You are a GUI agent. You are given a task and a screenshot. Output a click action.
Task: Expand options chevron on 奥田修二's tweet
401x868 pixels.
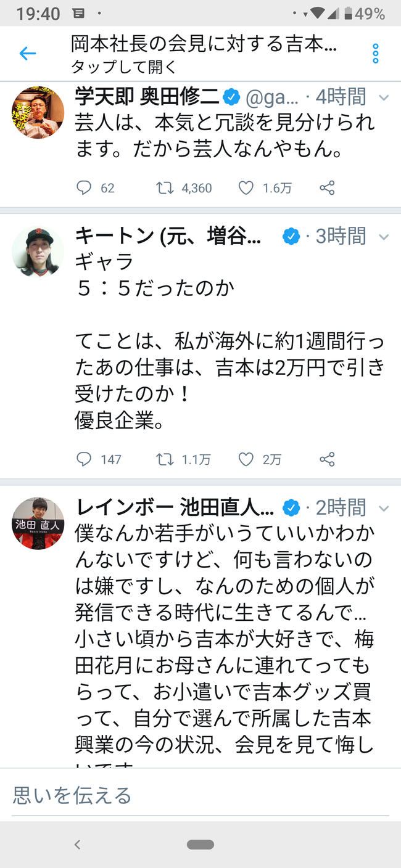pos(383,98)
